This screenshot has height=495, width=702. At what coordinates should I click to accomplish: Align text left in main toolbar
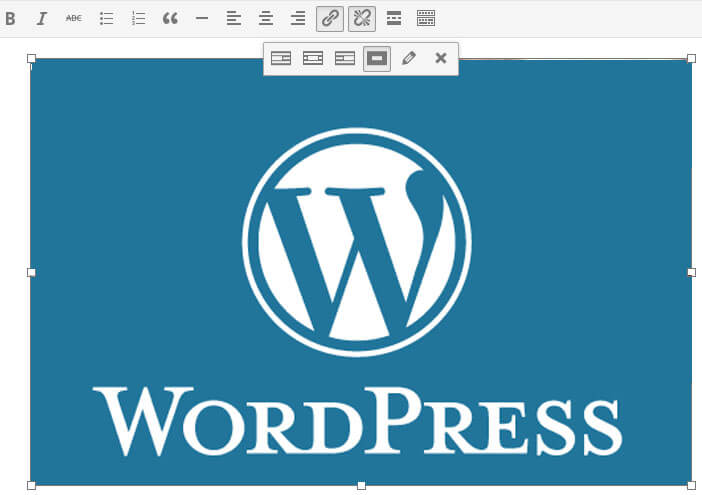click(234, 18)
